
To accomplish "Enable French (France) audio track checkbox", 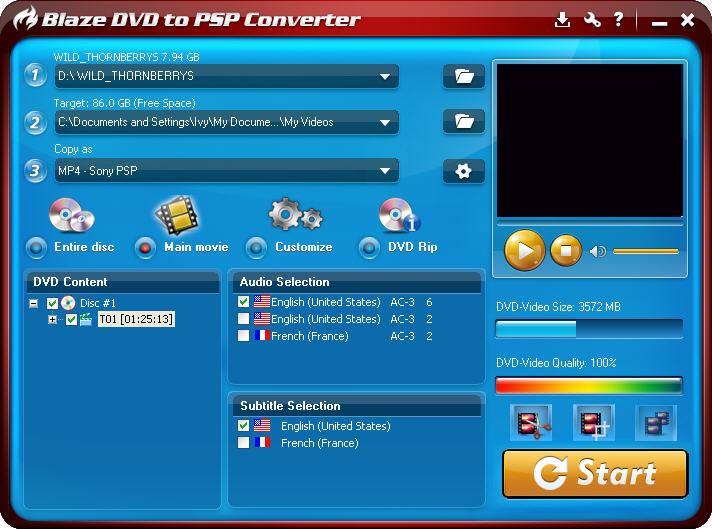I will tap(244, 336).
